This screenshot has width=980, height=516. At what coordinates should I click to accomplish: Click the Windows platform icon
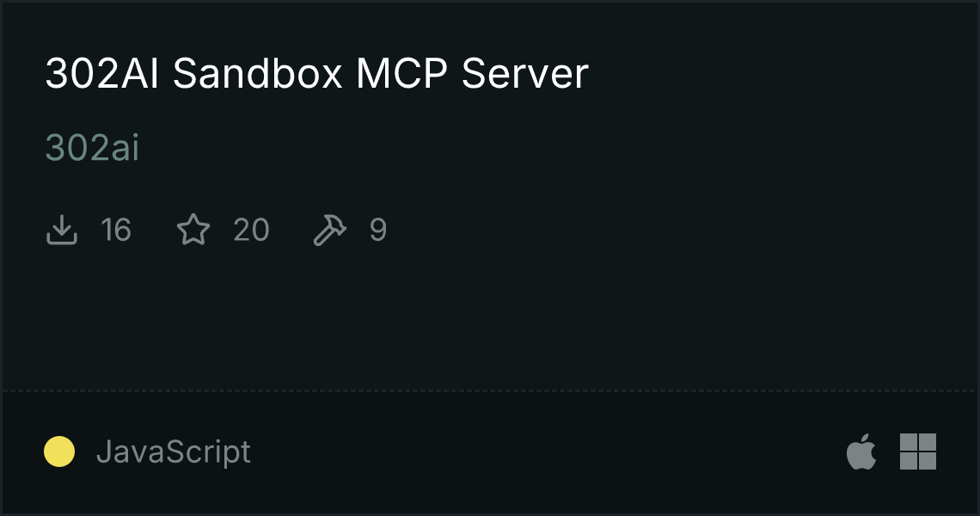point(918,451)
